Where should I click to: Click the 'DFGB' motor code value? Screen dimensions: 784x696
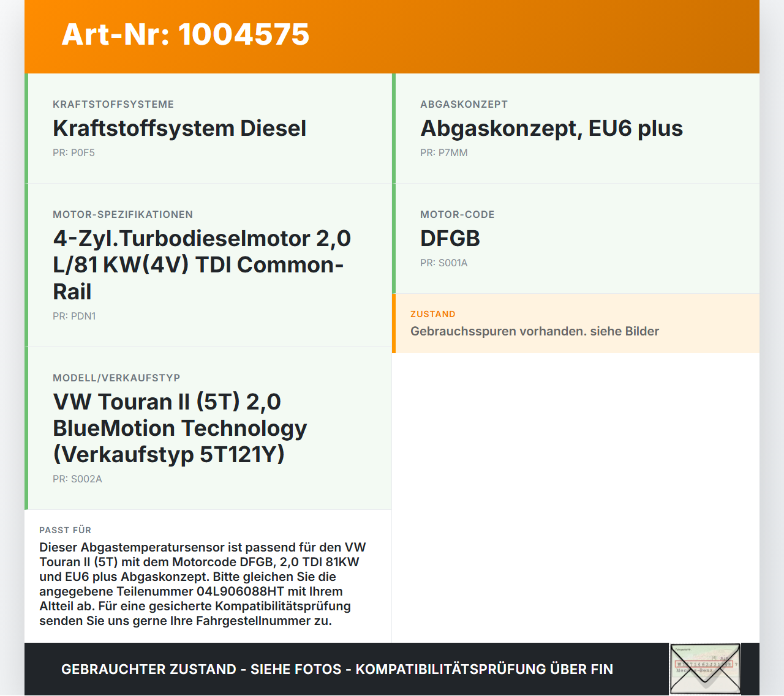(450, 239)
